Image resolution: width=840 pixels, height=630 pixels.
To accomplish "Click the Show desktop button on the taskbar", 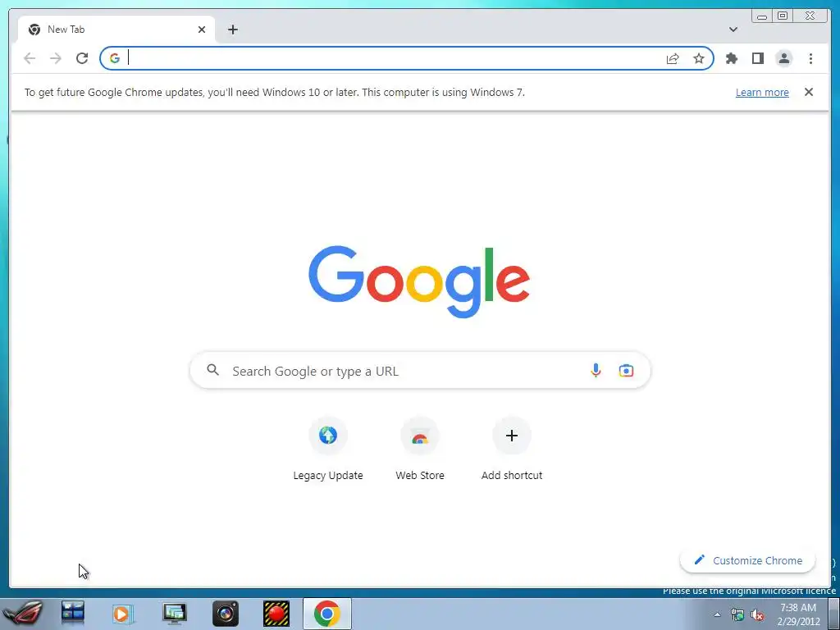I will [x=834, y=614].
